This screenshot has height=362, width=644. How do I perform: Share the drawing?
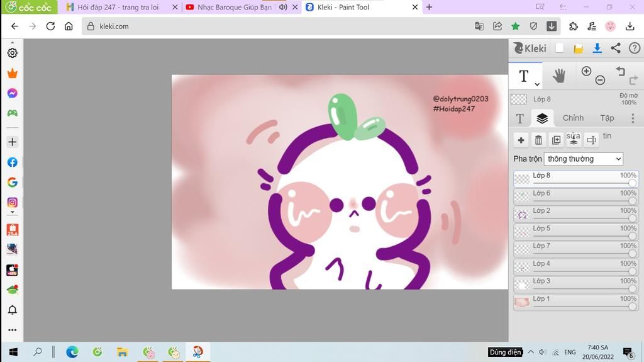tap(616, 48)
